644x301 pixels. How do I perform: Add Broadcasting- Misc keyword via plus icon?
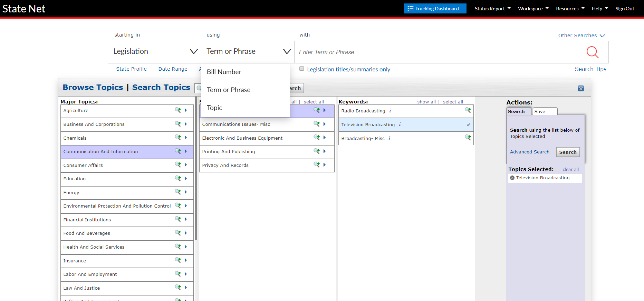(468, 138)
